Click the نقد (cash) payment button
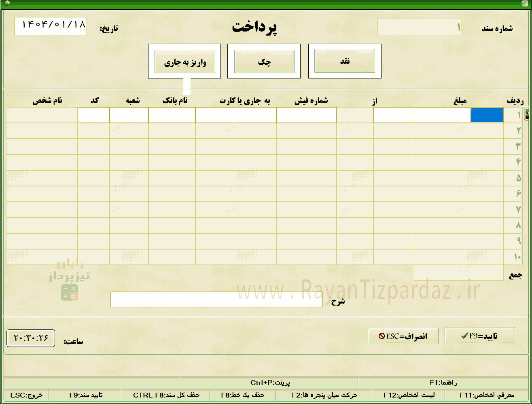 coord(345,61)
